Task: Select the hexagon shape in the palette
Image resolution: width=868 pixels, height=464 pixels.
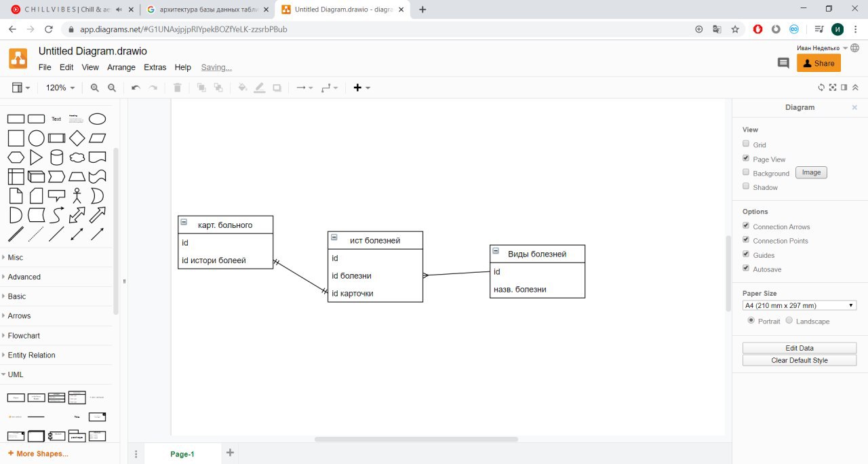Action: pyautogui.click(x=16, y=158)
